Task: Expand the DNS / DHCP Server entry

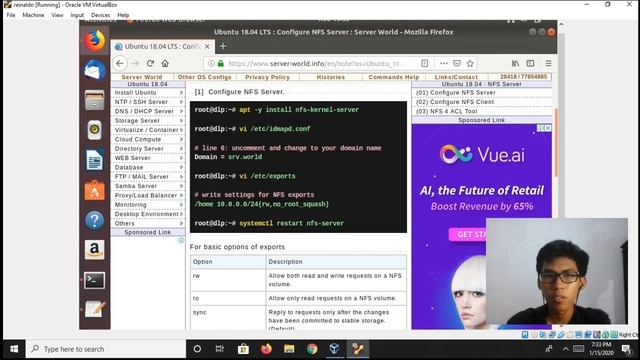Action: [x=148, y=111]
